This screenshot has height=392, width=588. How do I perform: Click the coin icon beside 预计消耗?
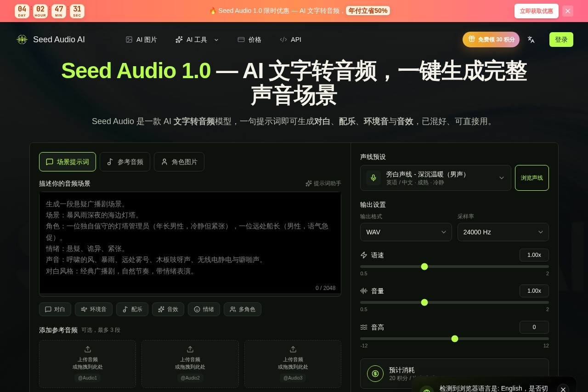[375, 374]
